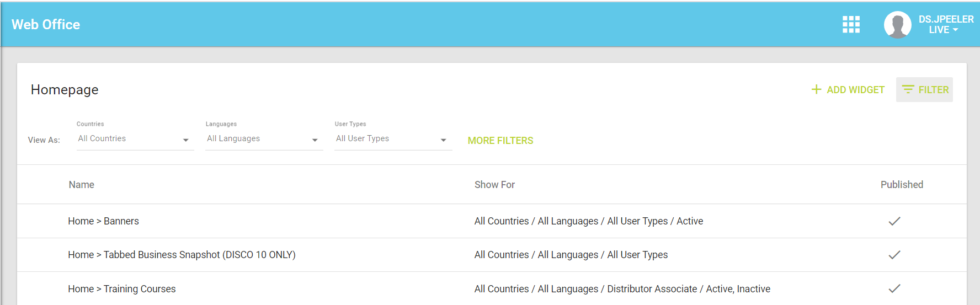Click the plus icon for Add Widget

[816, 89]
